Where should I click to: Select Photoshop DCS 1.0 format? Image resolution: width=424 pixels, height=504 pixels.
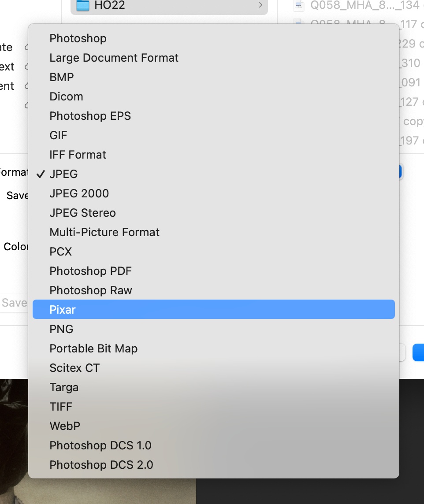(x=213, y=445)
